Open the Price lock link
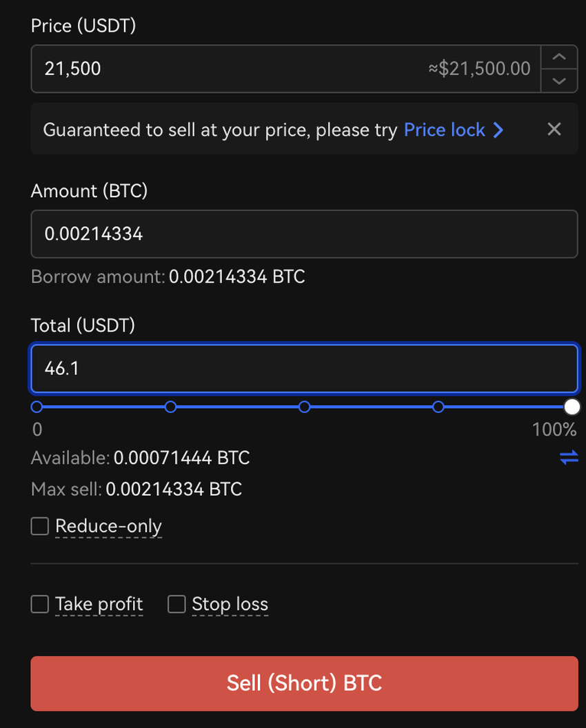The image size is (586, 728). [444, 130]
